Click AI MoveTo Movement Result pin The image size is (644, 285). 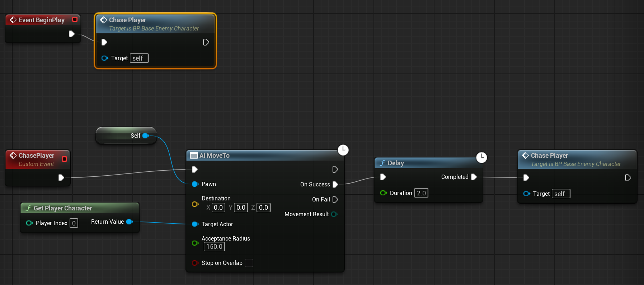[x=334, y=214]
